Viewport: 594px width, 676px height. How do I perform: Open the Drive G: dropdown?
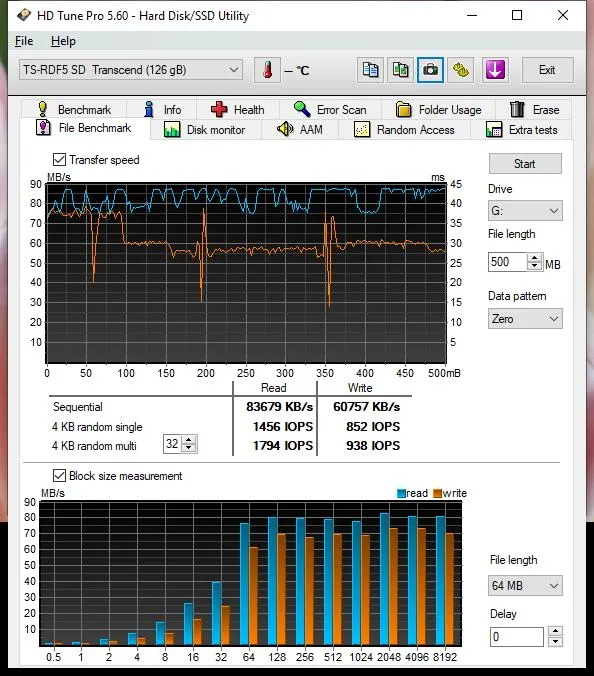coord(525,211)
